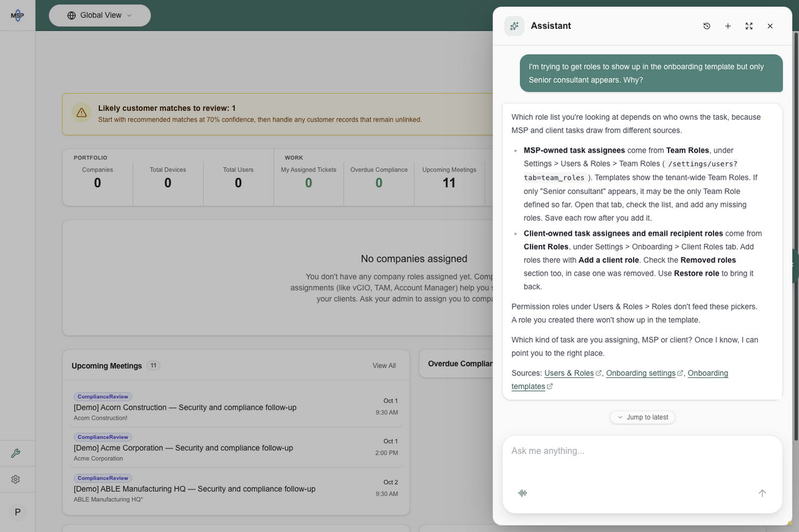Click the MSP logo

coord(17,16)
